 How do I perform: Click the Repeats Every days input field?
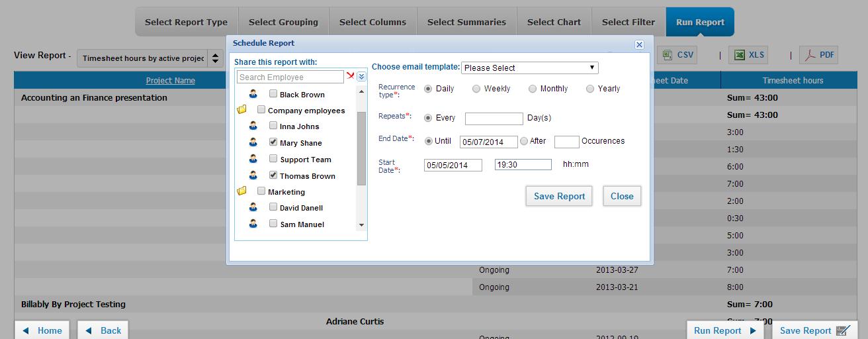[494, 119]
